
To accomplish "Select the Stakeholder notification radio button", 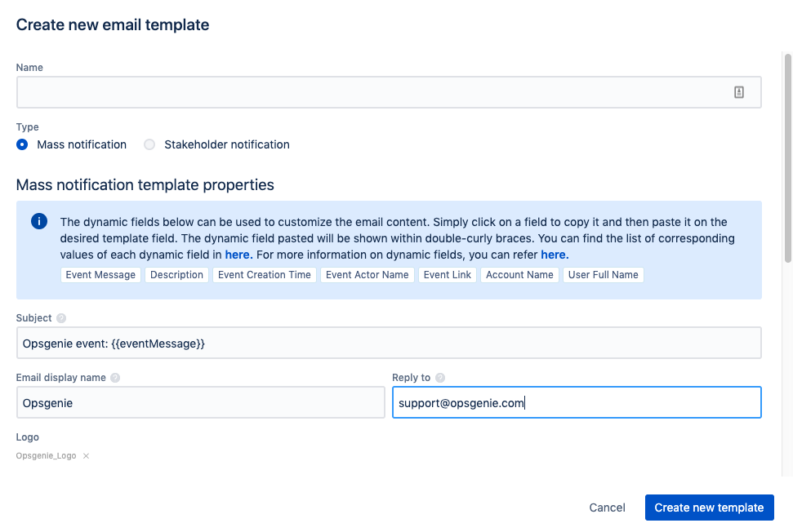I will click(149, 144).
